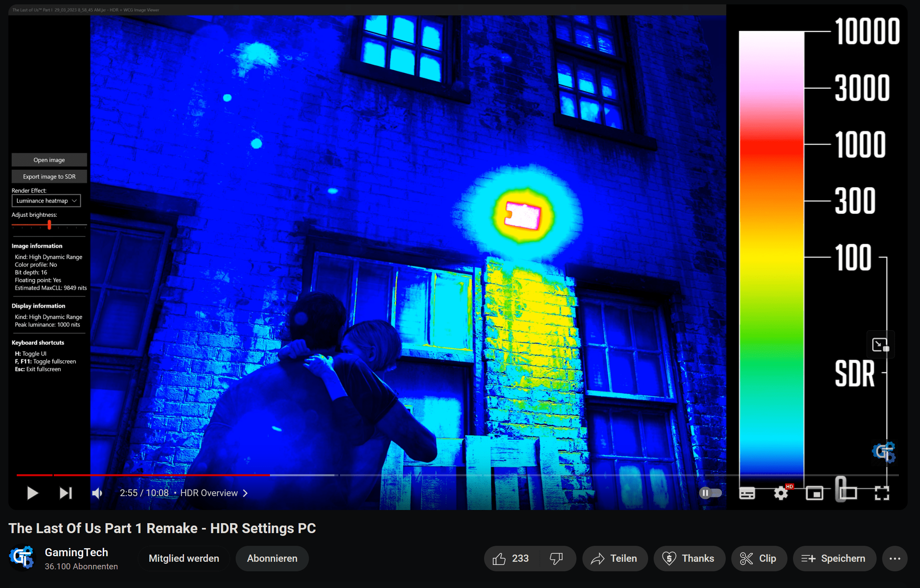Like the video with 233 likes
The height and width of the screenshot is (588, 920).
tap(511, 559)
